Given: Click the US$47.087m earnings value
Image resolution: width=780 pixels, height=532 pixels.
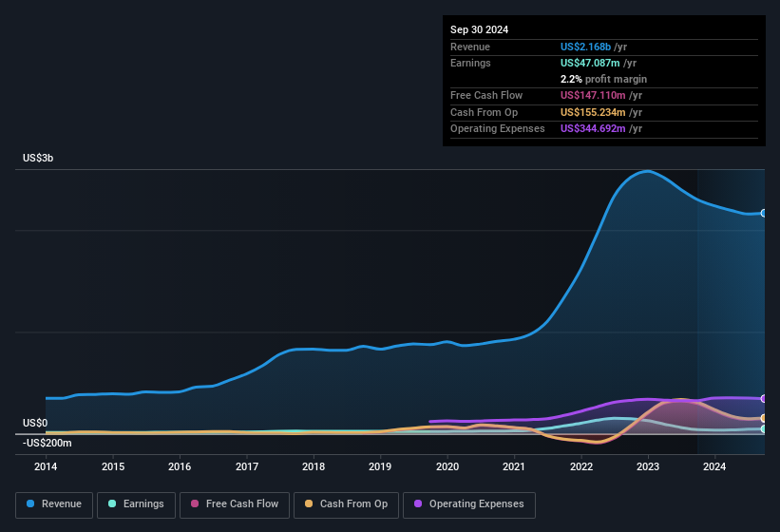Looking at the screenshot, I should click(590, 63).
